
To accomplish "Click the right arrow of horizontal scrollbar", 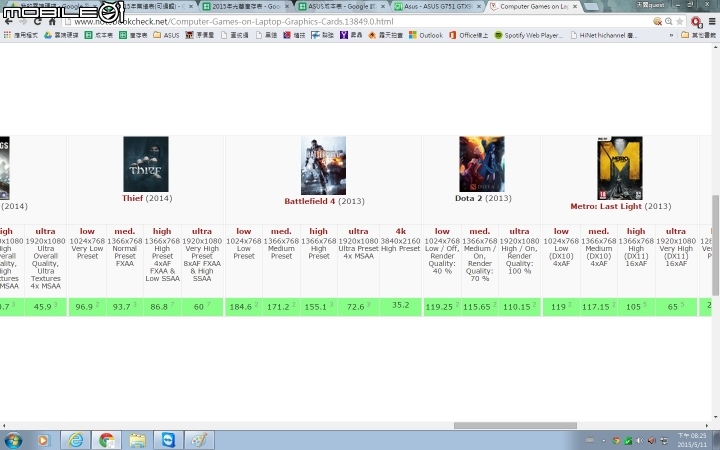I will [x=707, y=426].
